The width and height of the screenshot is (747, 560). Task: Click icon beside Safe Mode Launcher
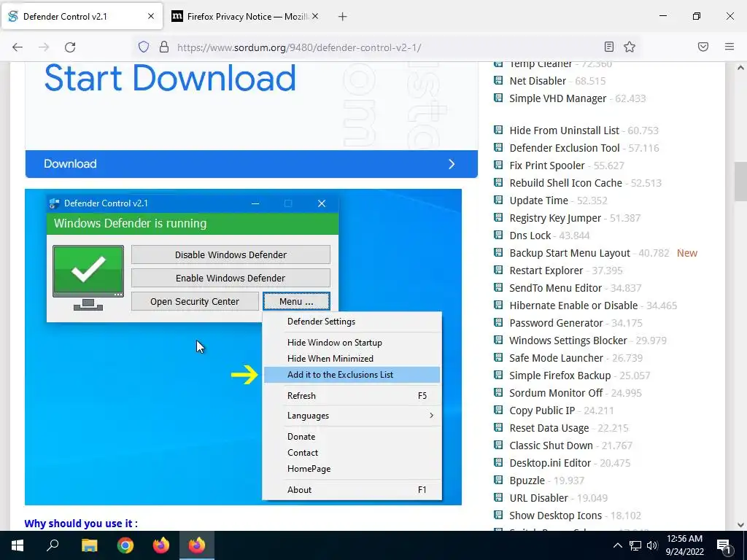498,357
